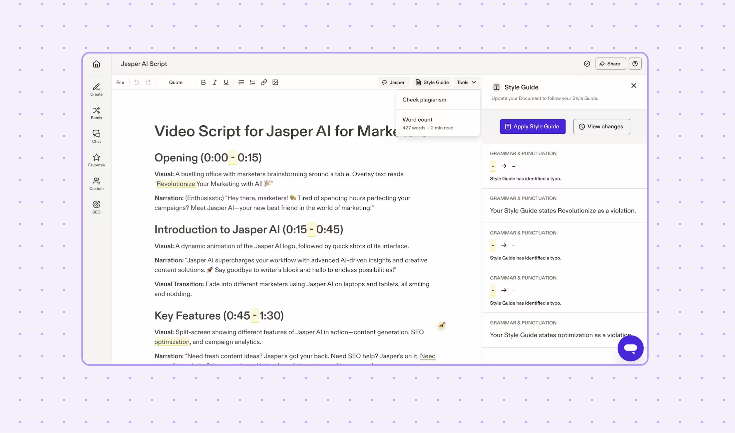Open the Create pencil tool in sidebar

click(97, 89)
